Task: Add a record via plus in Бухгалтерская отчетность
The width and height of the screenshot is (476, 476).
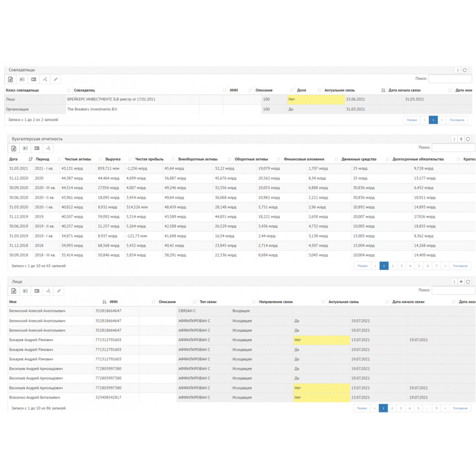Action: click(461, 139)
